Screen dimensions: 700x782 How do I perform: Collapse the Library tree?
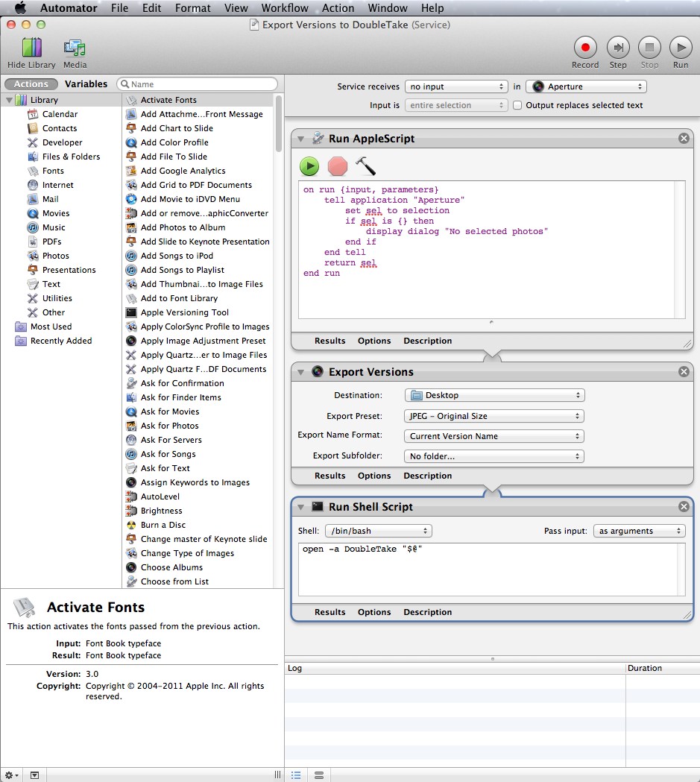(x=9, y=100)
